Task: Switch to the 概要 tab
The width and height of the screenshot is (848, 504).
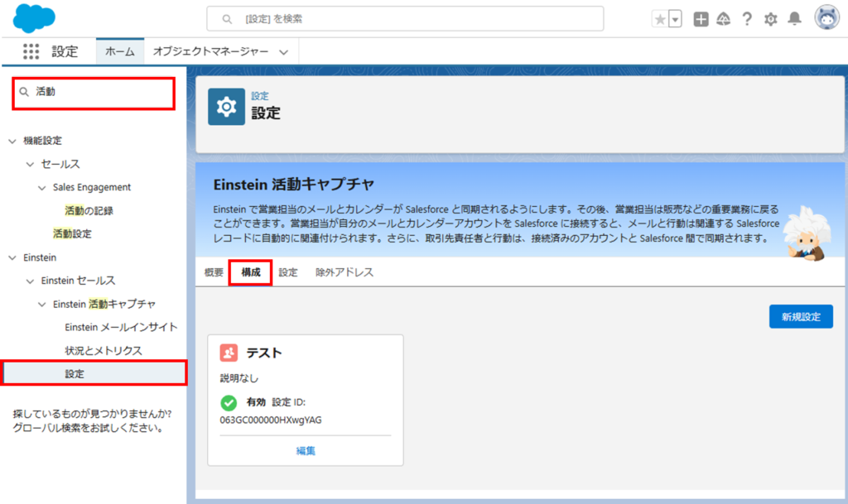Action: (x=214, y=272)
